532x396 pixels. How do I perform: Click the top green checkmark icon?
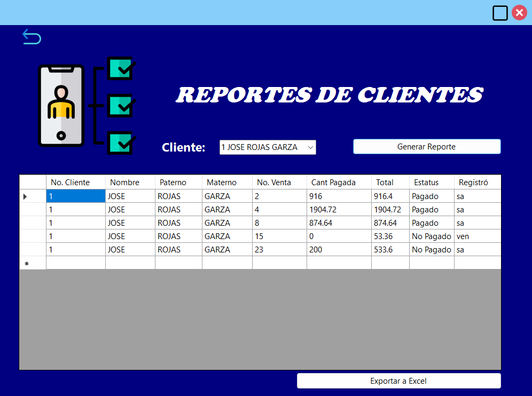(122, 68)
